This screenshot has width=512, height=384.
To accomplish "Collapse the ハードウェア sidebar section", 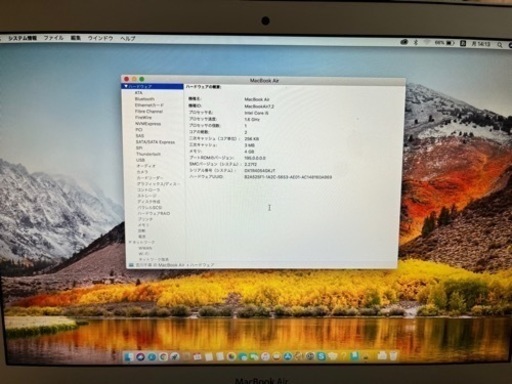I will tap(126, 86).
